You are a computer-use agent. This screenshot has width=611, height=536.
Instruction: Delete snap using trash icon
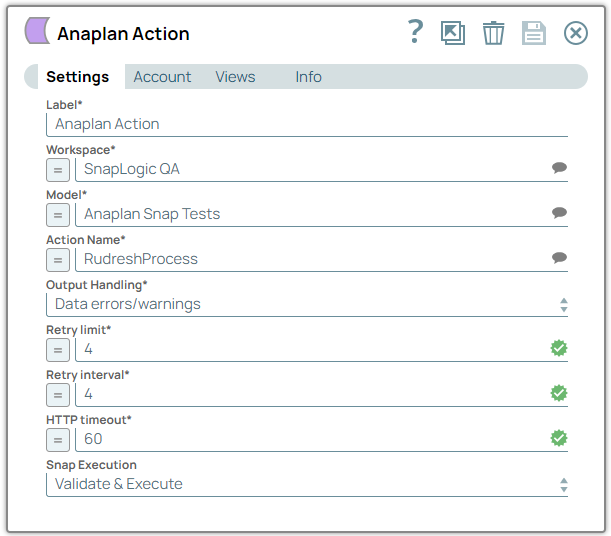pyautogui.click(x=493, y=33)
